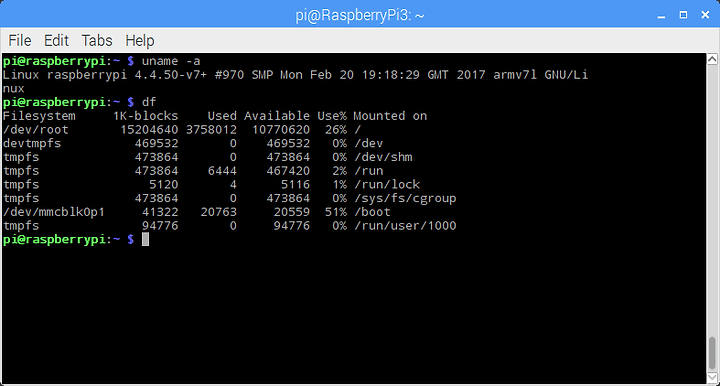Viewport: 720px width, 386px height.
Task: Click the 'Use%' column header
Action: [332, 116]
